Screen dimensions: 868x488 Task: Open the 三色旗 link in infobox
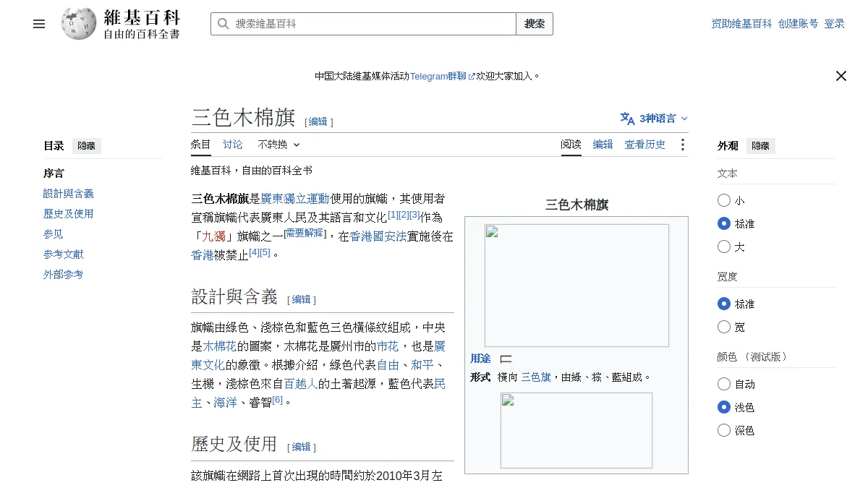[536, 377]
